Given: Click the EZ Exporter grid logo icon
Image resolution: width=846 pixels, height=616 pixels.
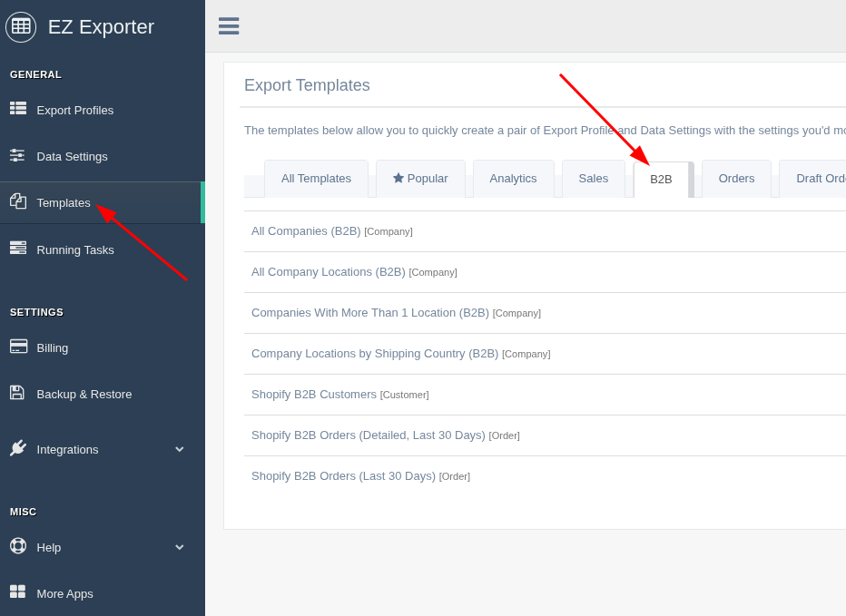Looking at the screenshot, I should (21, 26).
